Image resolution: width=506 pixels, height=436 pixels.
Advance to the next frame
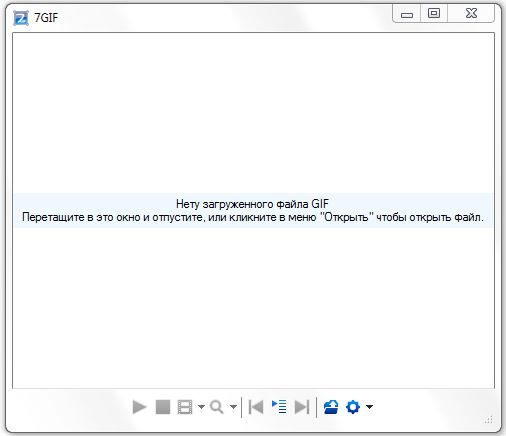(x=302, y=407)
